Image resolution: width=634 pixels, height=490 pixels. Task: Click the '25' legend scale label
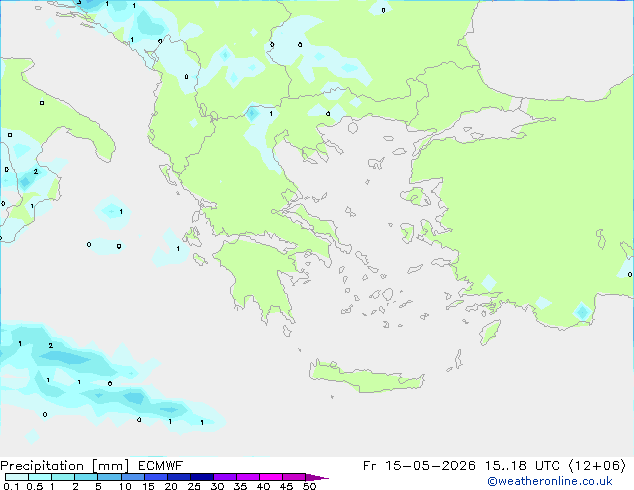[x=194, y=486]
